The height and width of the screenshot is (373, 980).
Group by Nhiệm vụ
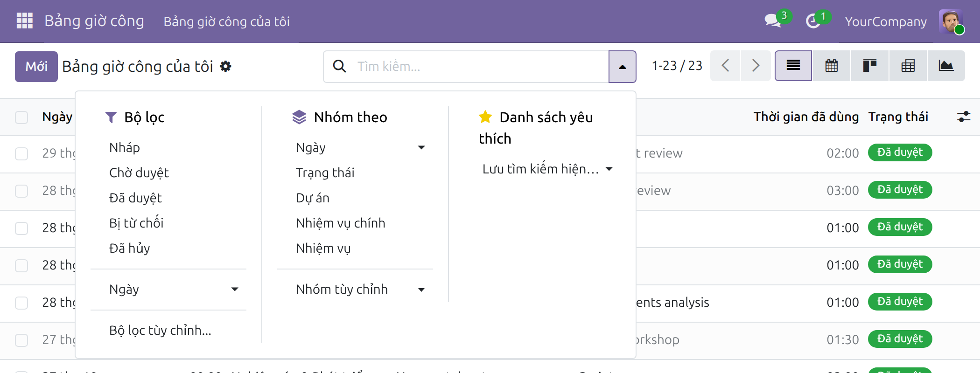pos(323,248)
